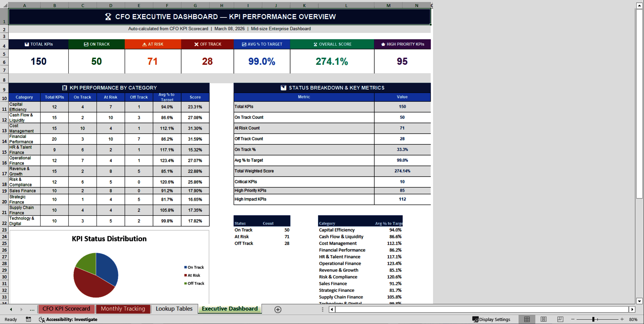
Task: Open Display Settings from the status bar
Action: pyautogui.click(x=492, y=319)
